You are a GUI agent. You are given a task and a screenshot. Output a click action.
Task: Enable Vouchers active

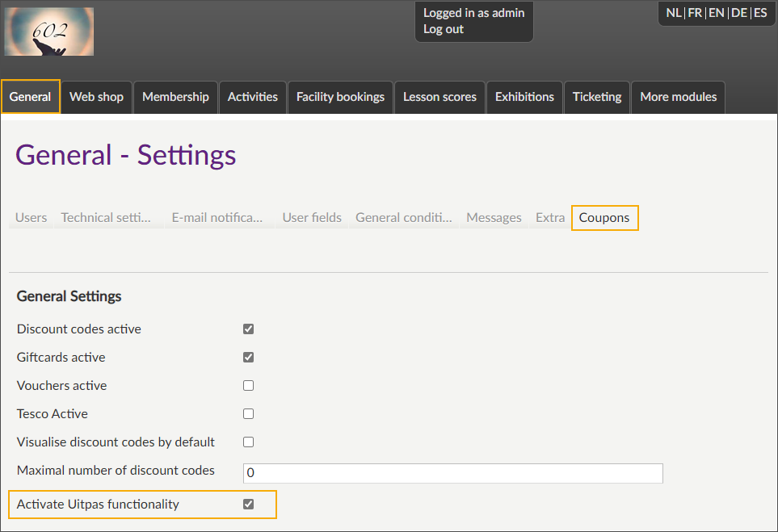pos(248,385)
